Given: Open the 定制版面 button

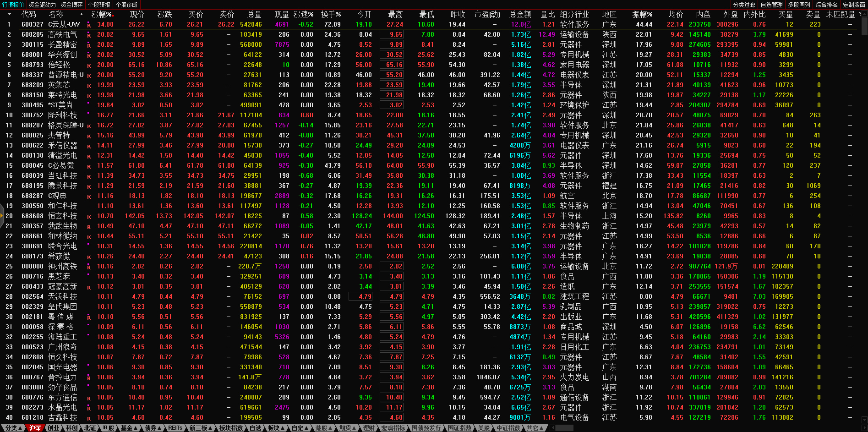Looking at the screenshot, I should (x=854, y=5).
